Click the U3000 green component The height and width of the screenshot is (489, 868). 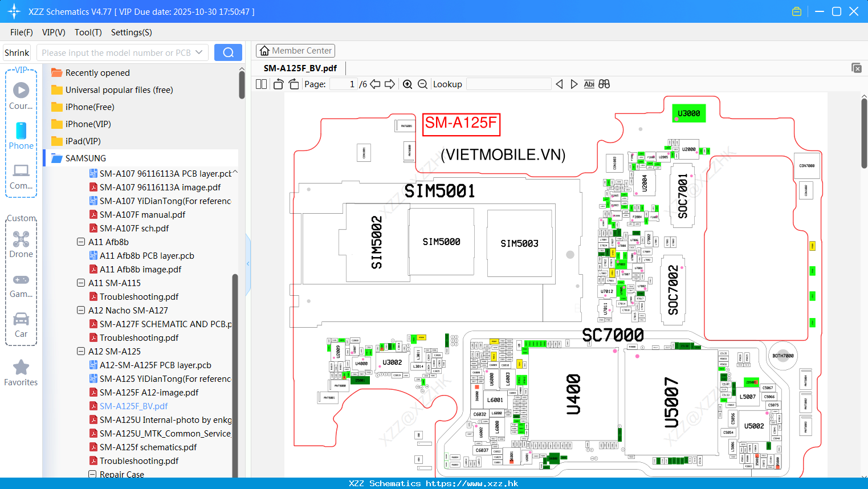pyautogui.click(x=688, y=113)
